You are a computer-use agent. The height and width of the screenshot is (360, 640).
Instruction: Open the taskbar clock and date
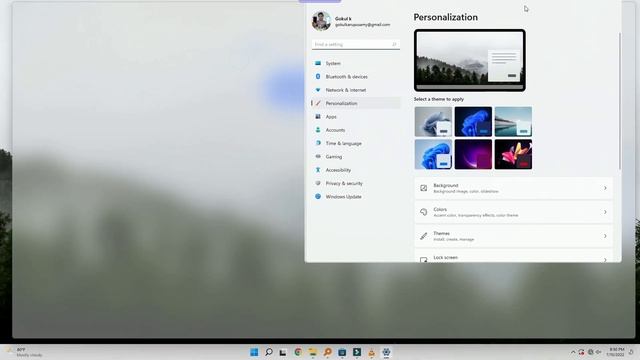(616, 352)
